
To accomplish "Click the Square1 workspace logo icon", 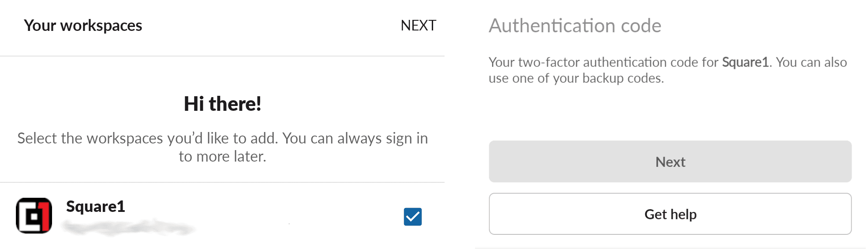I will point(34,215).
